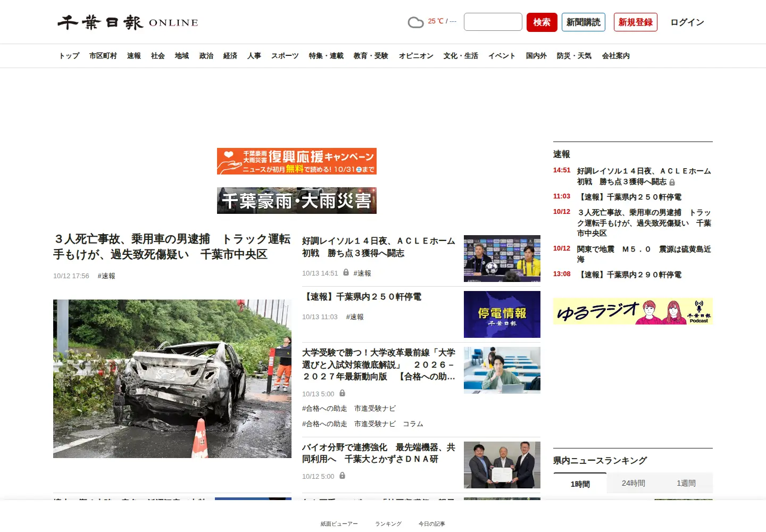Click the burnt car accident photo
766x532 pixels.
(x=172, y=379)
